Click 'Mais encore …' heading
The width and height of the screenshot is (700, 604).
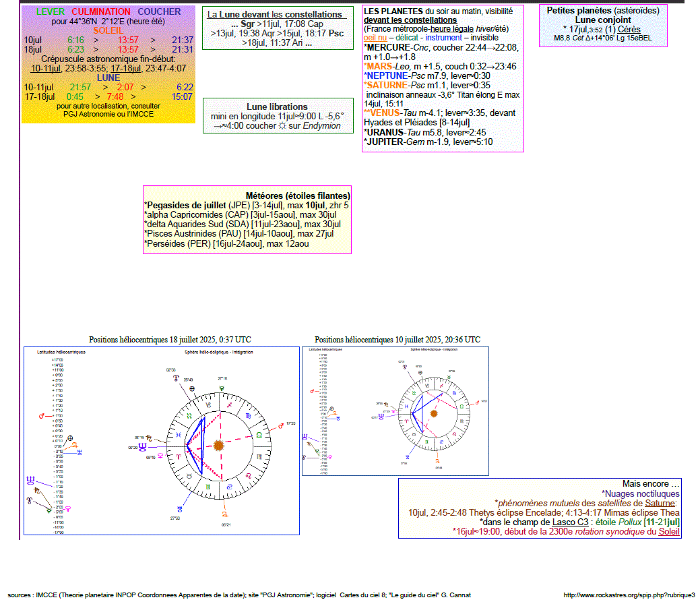coord(651,484)
